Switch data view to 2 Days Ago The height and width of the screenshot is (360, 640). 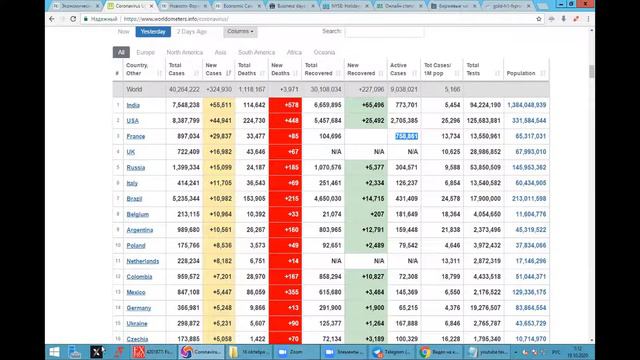[x=192, y=31]
